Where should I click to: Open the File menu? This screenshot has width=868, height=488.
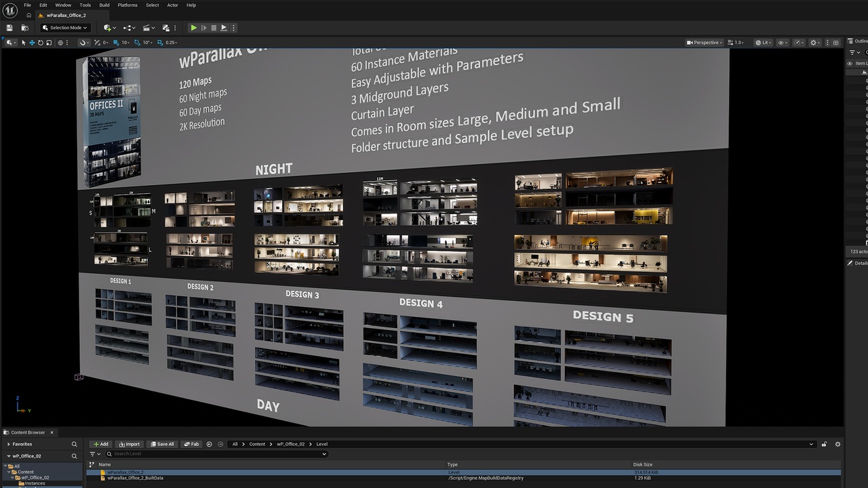27,5
